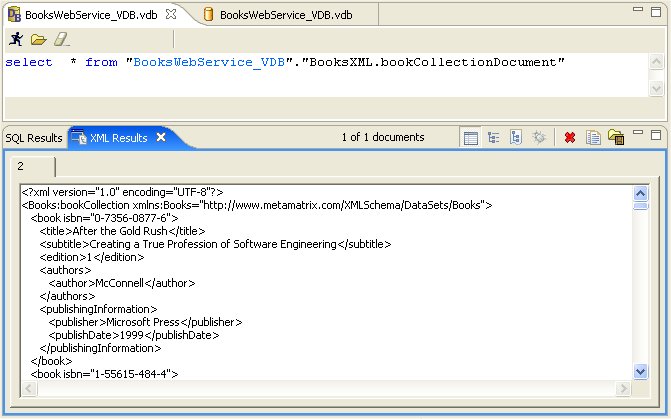Close the first BooksWebService_VDB.vdb editor tab
The height and width of the screenshot is (419, 671).
tap(171, 14)
